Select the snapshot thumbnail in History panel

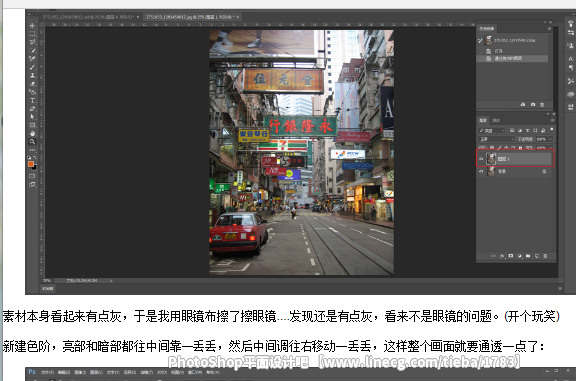[x=488, y=40]
